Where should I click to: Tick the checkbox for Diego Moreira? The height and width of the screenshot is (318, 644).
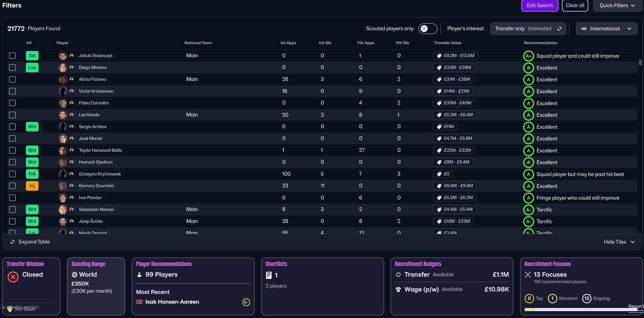pyautogui.click(x=12, y=67)
